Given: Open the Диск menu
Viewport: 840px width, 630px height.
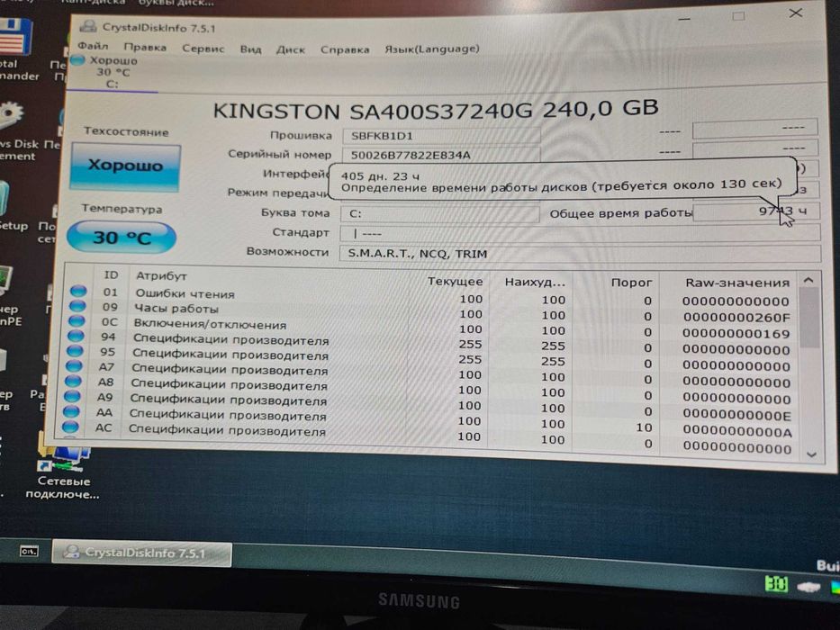Looking at the screenshot, I should [x=291, y=49].
